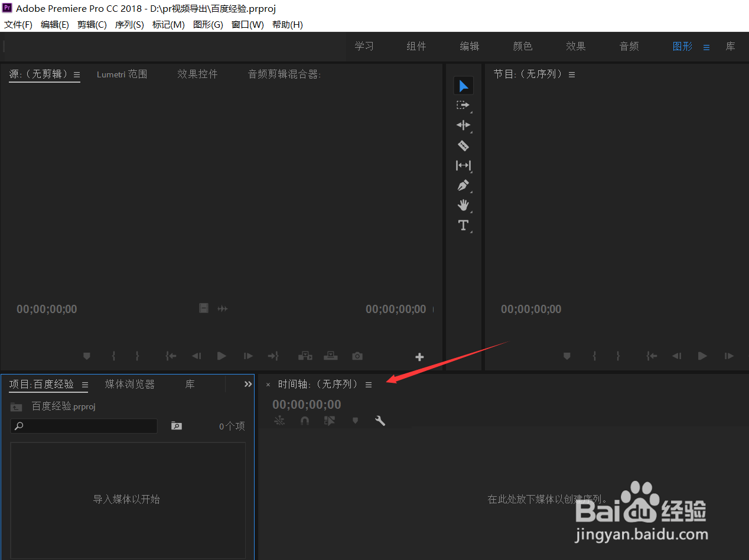Step back one frame in Program monitor
Viewport: 749px width, 560px height.
[x=677, y=356]
